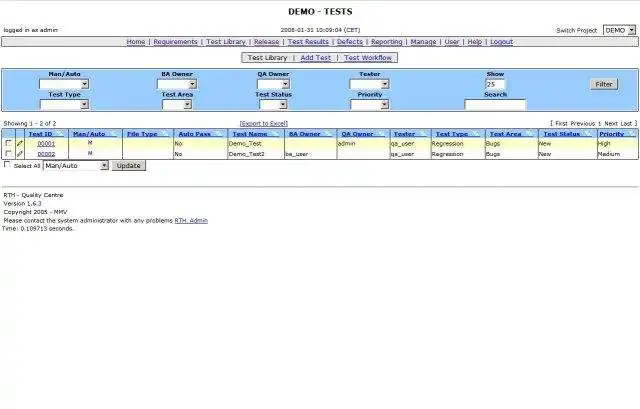Sort by BA Owner column header
The width and height of the screenshot is (640, 409).
click(304, 134)
